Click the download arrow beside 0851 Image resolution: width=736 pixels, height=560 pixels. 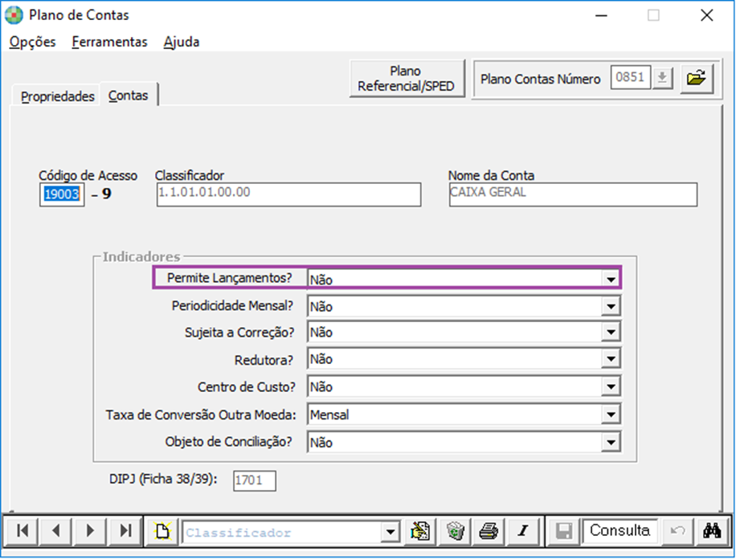(662, 77)
